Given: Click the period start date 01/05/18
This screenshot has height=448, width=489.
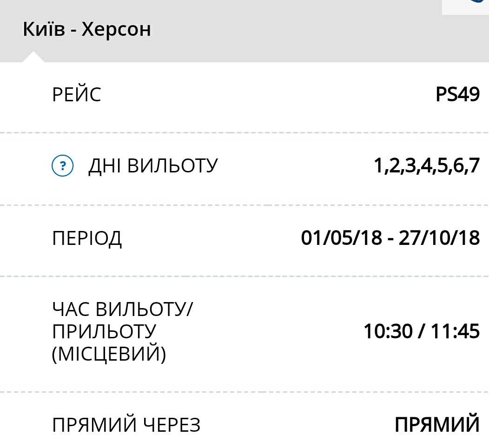Looking at the screenshot, I should click(x=341, y=238).
